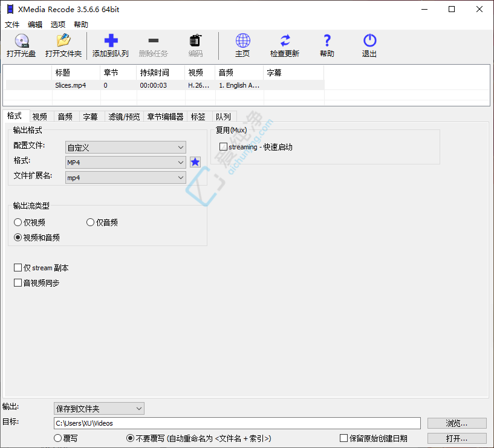Select the 仅音频 radio button
Viewport: 494px width, 448px height.
[x=91, y=222]
